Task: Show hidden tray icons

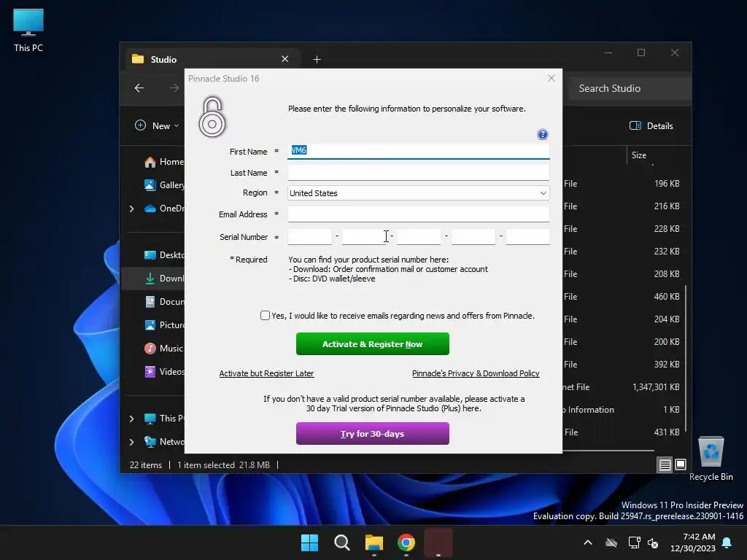Action: (x=588, y=542)
